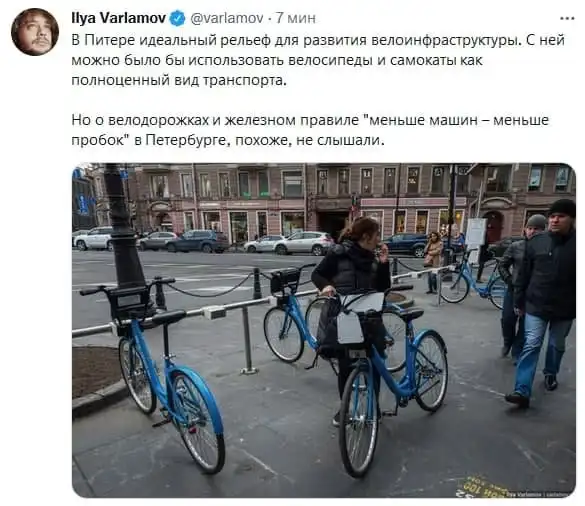Click the woman holding the bicycle in photo
This screenshot has height=506, width=585.
pyautogui.click(x=350, y=299)
